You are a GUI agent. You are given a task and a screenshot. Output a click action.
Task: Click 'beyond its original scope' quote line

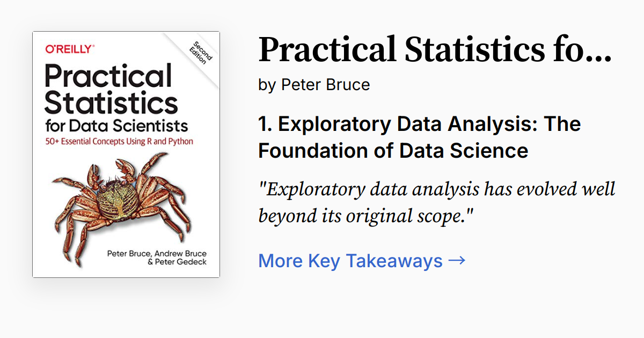pyautogui.click(x=366, y=216)
